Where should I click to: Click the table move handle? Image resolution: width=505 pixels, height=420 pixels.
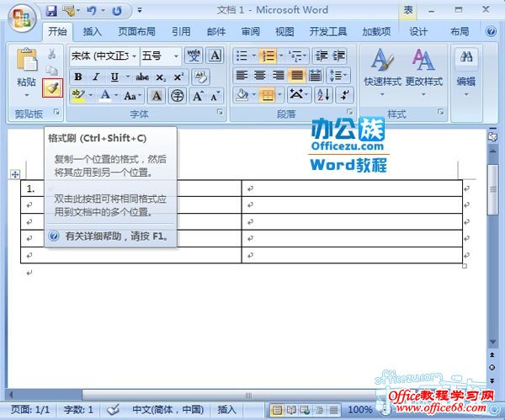click(x=15, y=174)
